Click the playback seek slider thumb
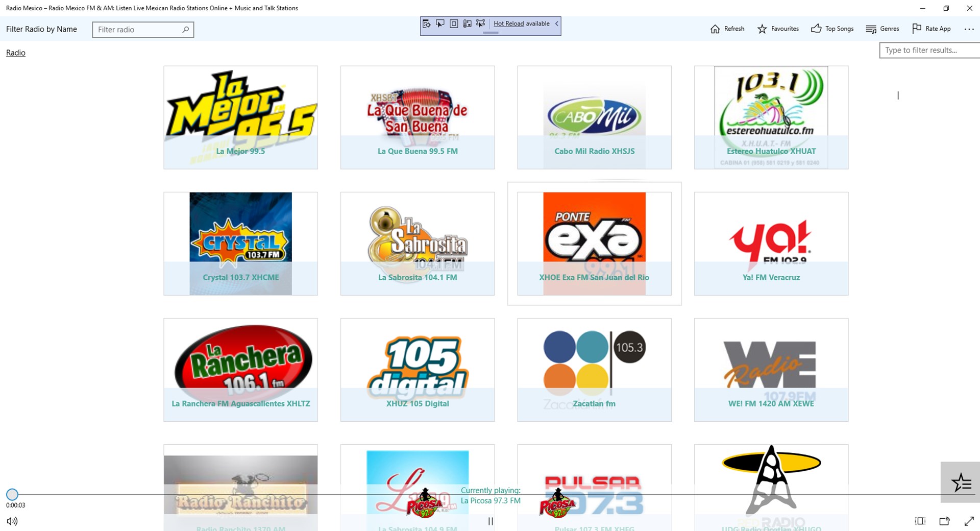 point(12,494)
